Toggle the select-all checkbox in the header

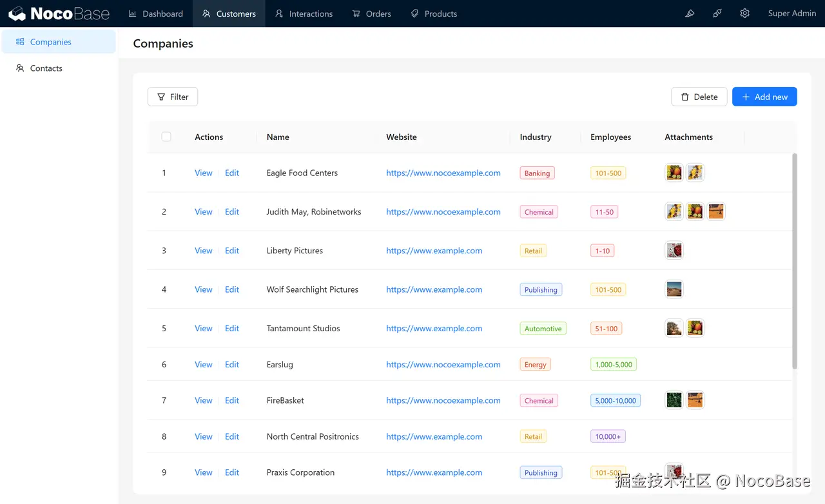click(x=166, y=137)
